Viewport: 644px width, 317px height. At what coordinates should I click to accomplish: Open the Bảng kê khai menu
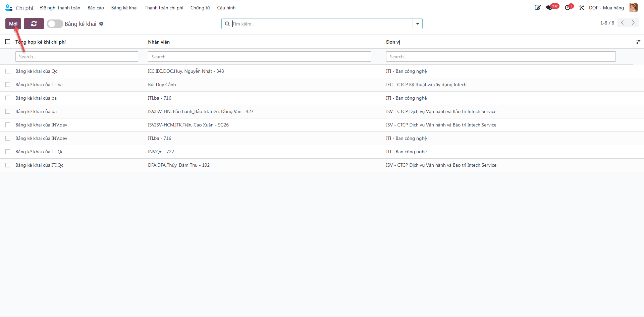pyautogui.click(x=124, y=8)
